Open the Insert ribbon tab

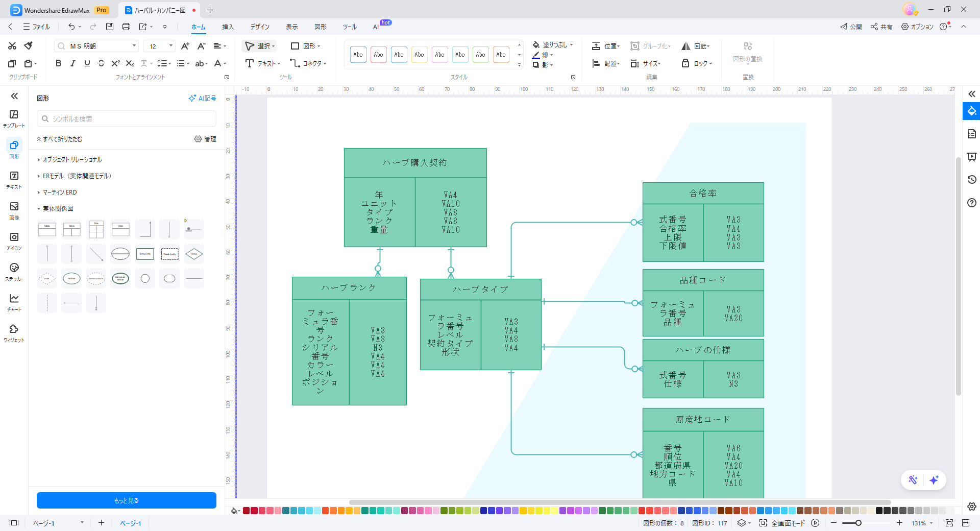228,27
